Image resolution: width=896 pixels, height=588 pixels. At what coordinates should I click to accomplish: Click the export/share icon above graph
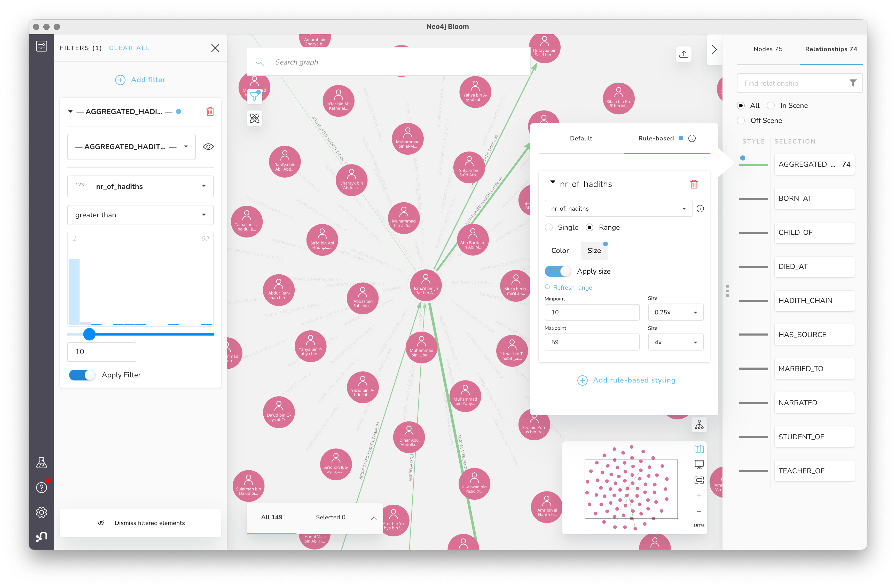[x=683, y=54]
